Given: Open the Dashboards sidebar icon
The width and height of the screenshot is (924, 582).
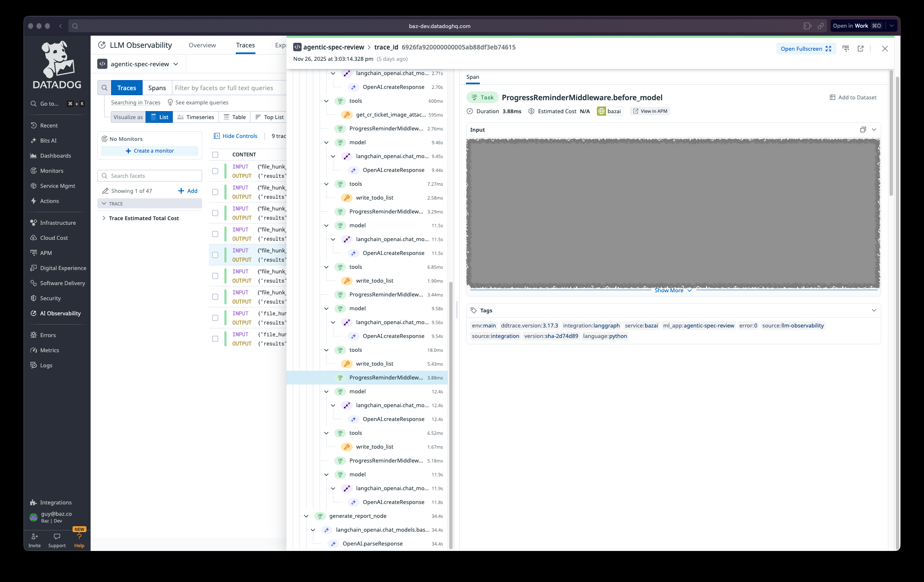Looking at the screenshot, I should click(x=34, y=156).
